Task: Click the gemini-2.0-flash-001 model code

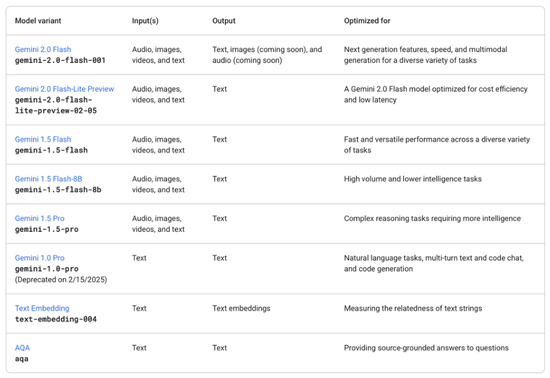Action: coord(60,60)
